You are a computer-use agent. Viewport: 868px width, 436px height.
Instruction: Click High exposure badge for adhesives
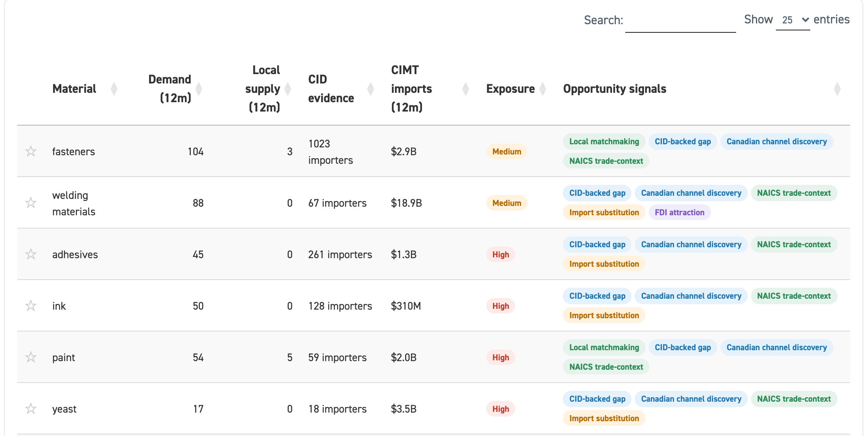coord(501,255)
